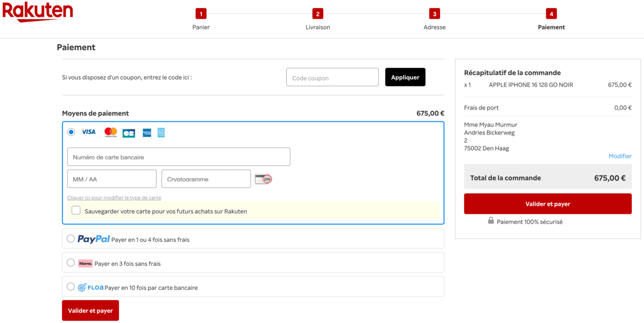Click the American Express logo

click(147, 133)
